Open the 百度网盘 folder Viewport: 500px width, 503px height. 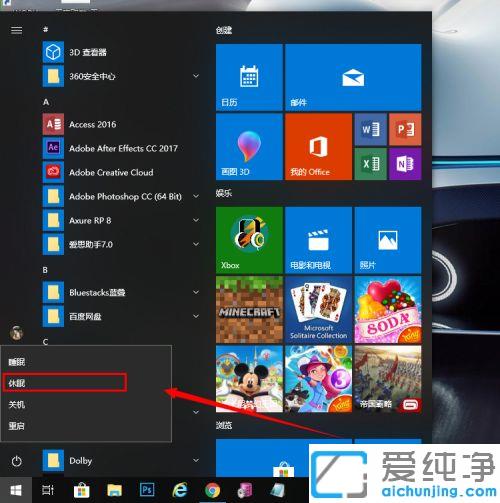click(122, 316)
